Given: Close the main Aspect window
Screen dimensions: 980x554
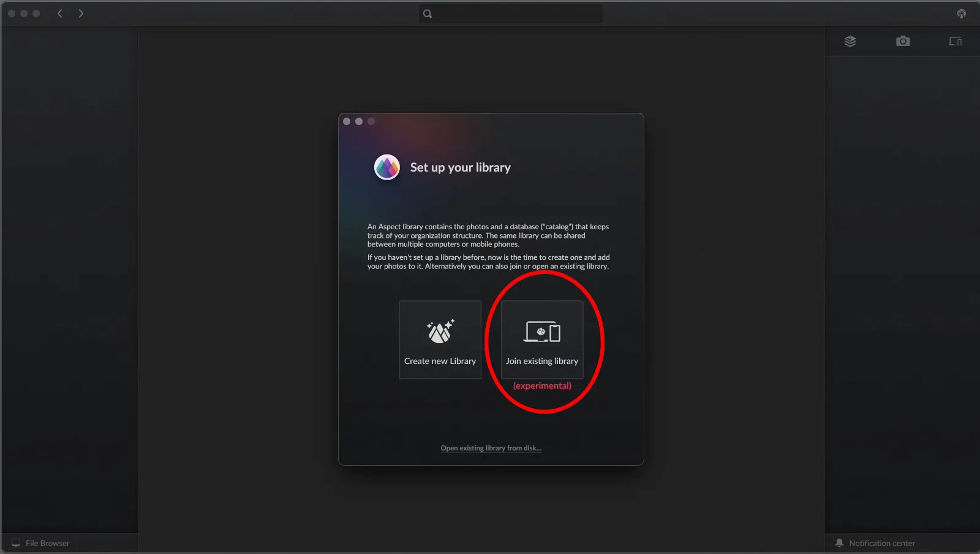Looking at the screenshot, I should [12, 13].
